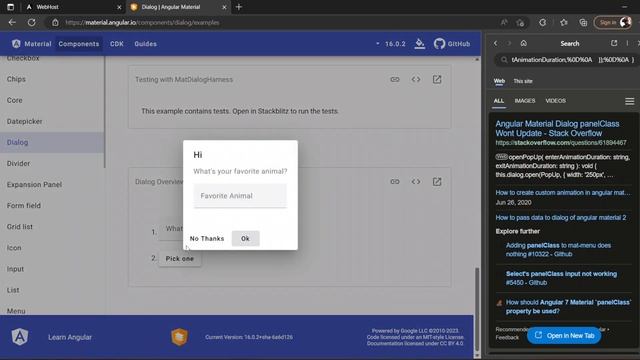Click the Pick one button
Viewport: 640px width, 360px height.
180,259
